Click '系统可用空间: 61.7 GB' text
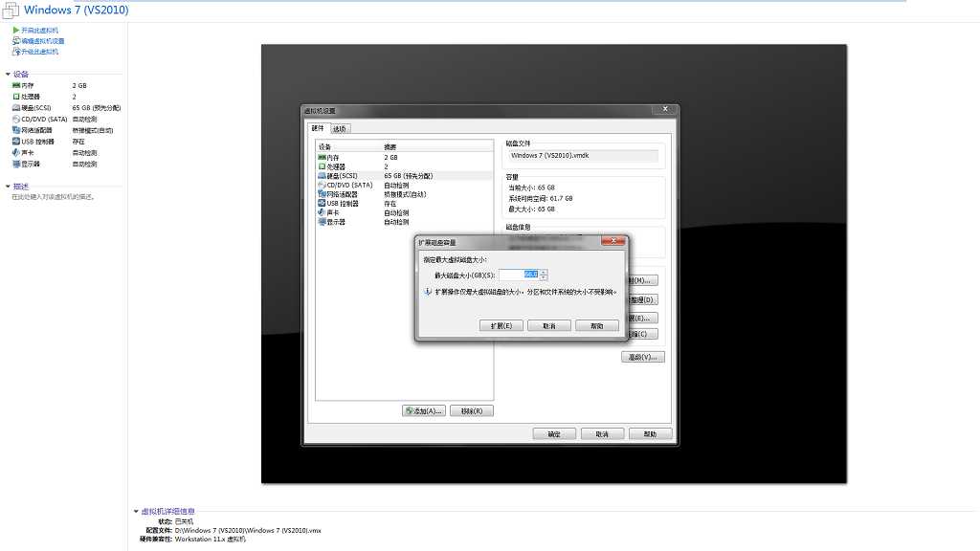Image resolution: width=980 pixels, height=551 pixels. pos(541,198)
